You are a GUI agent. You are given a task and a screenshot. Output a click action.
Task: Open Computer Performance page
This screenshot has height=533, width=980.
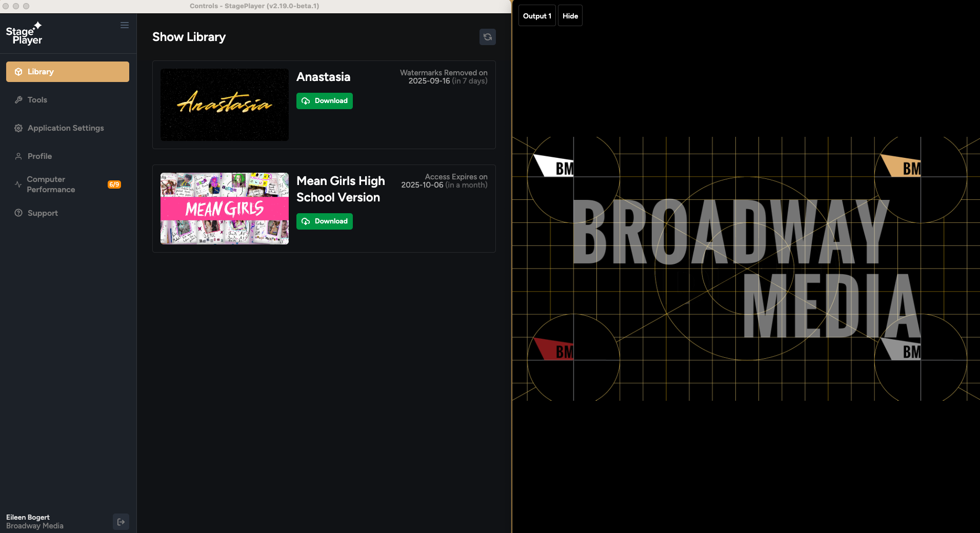click(68, 184)
